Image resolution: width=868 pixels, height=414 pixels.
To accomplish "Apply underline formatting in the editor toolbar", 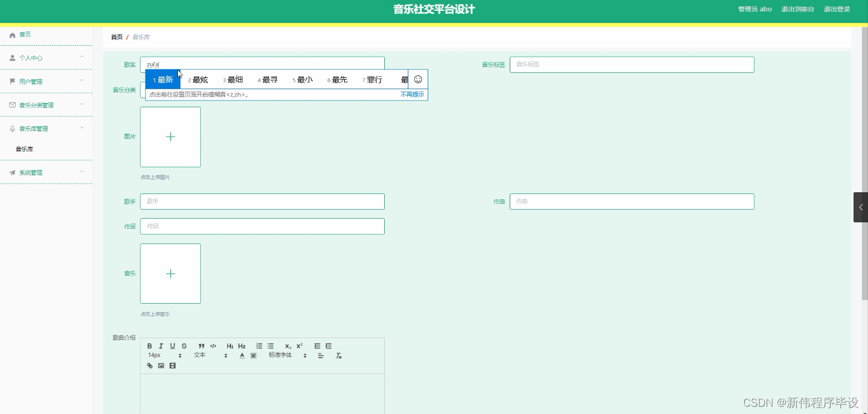I will tap(172, 345).
